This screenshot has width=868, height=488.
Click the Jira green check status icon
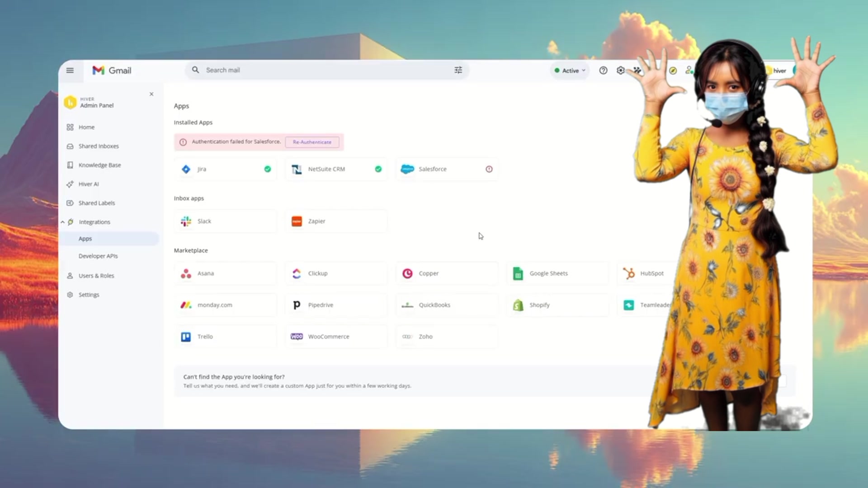click(268, 169)
